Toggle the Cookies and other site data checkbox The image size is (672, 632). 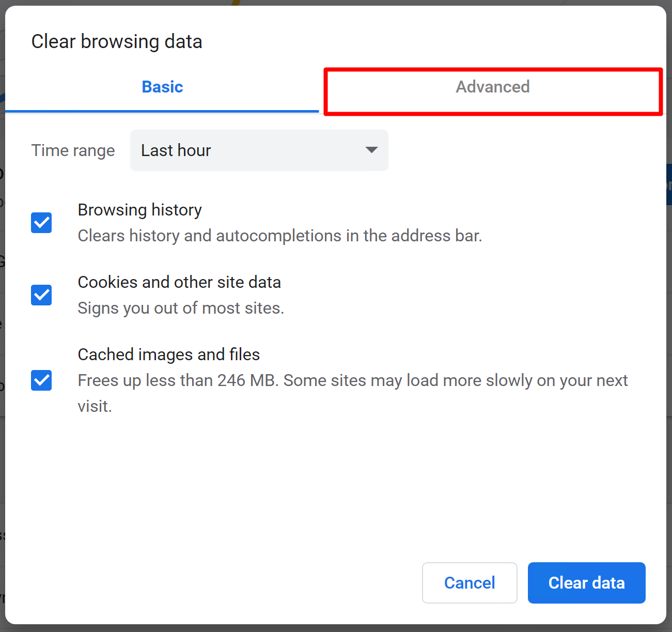[x=41, y=295]
